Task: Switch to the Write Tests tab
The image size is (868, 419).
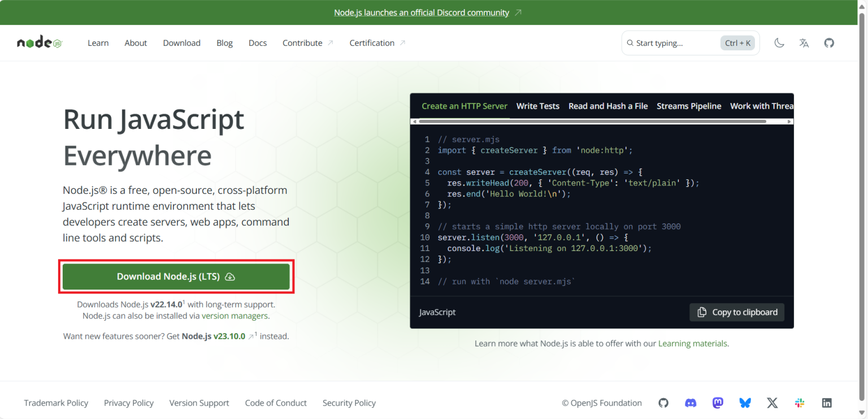Action: click(537, 106)
